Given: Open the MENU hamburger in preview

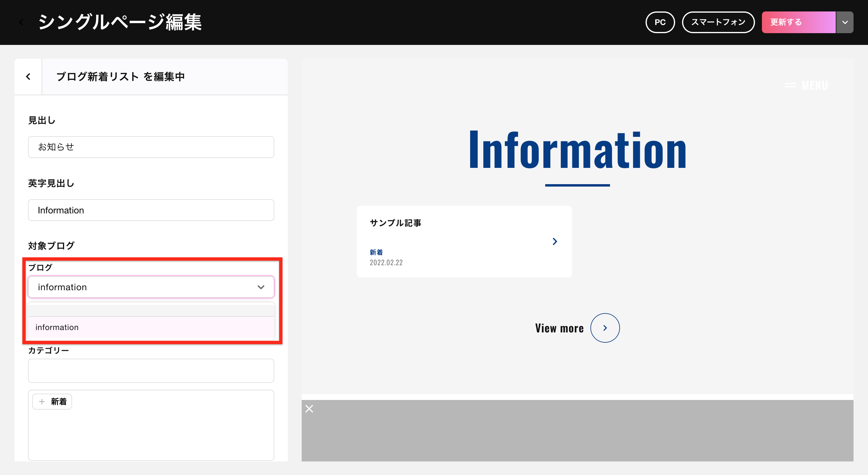Looking at the screenshot, I should tap(806, 86).
